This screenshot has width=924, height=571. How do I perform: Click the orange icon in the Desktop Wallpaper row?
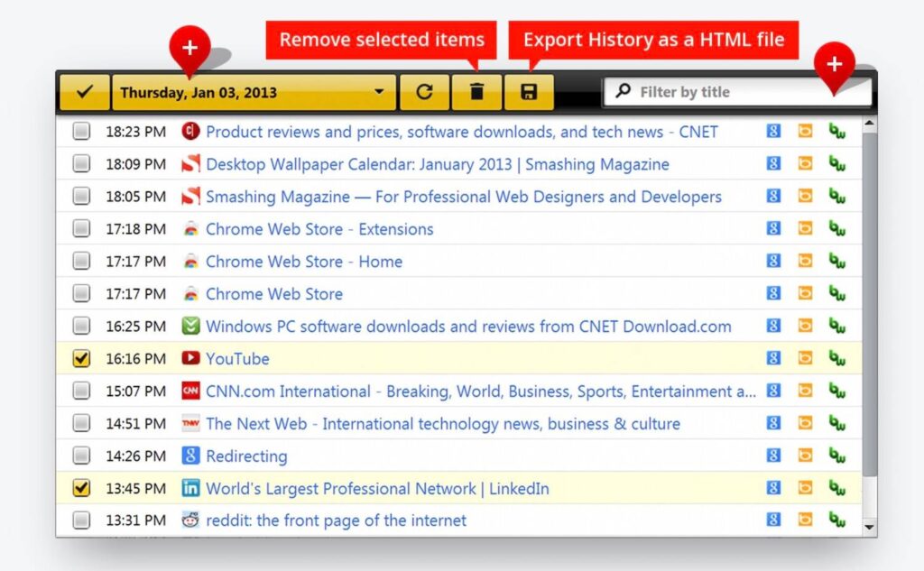tap(805, 163)
